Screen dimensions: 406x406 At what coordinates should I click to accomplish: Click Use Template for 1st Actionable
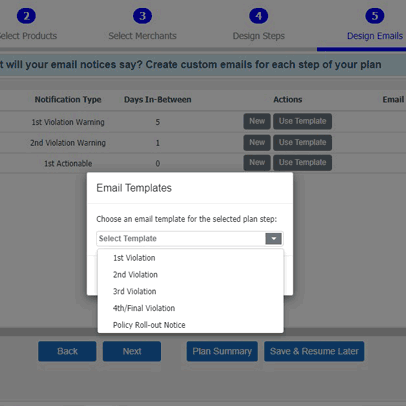coord(302,163)
